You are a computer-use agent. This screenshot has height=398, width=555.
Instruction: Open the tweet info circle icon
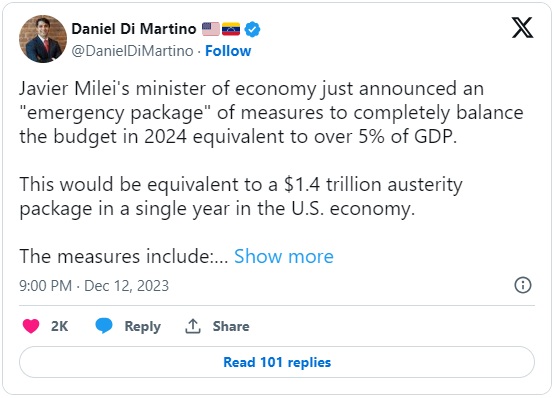click(523, 285)
